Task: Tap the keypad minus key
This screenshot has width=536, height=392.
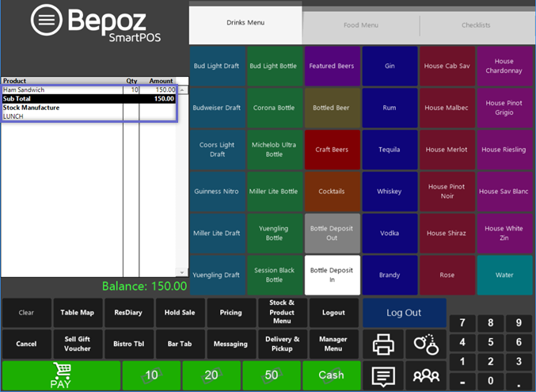Action: pos(462,381)
